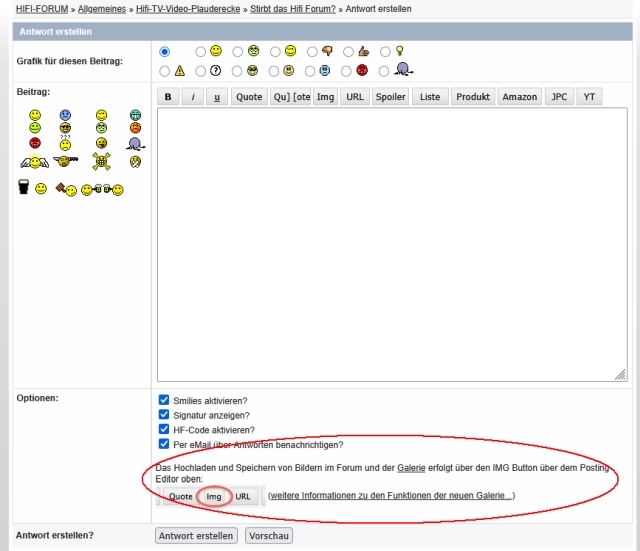
Task: Select the purple blob post graphic radio button
Action: point(383,71)
